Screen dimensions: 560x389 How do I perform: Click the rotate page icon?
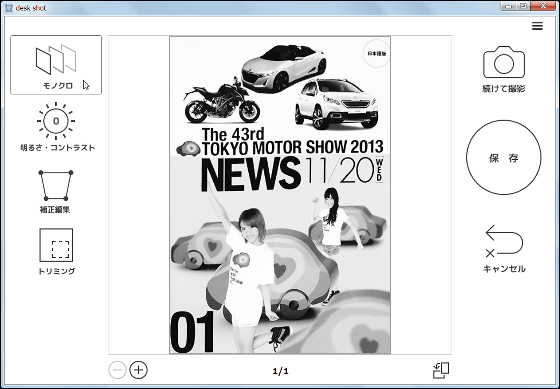click(441, 370)
